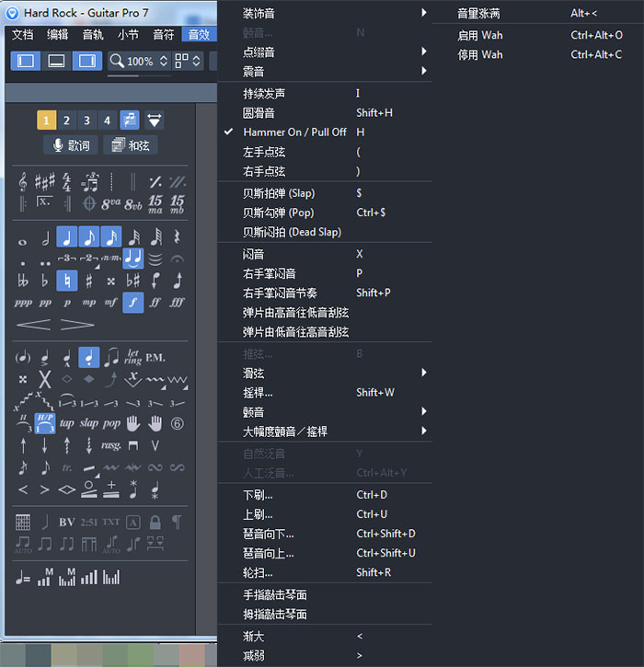Screen dimensions: 644x667
Task: Uncheck Hammer On / Pull Off menu item
Action: click(325, 132)
